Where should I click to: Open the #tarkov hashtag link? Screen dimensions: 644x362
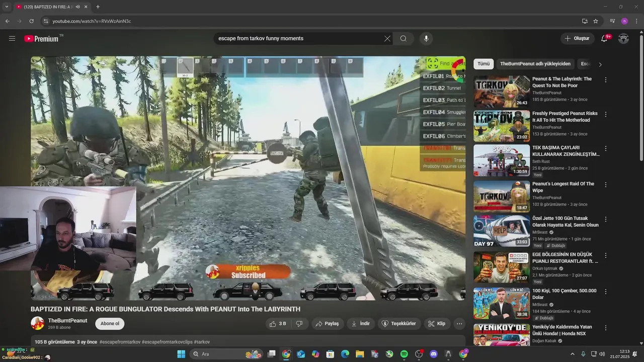pyautogui.click(x=202, y=342)
